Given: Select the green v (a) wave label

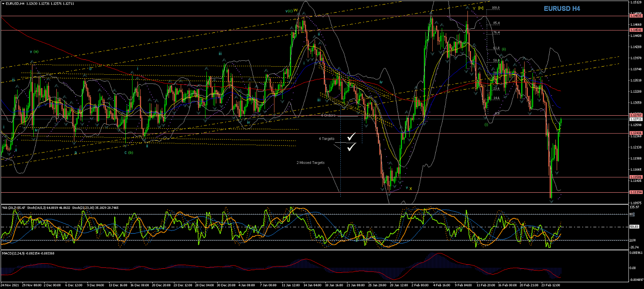Looking at the screenshot, I should pyautogui.click(x=34, y=51).
